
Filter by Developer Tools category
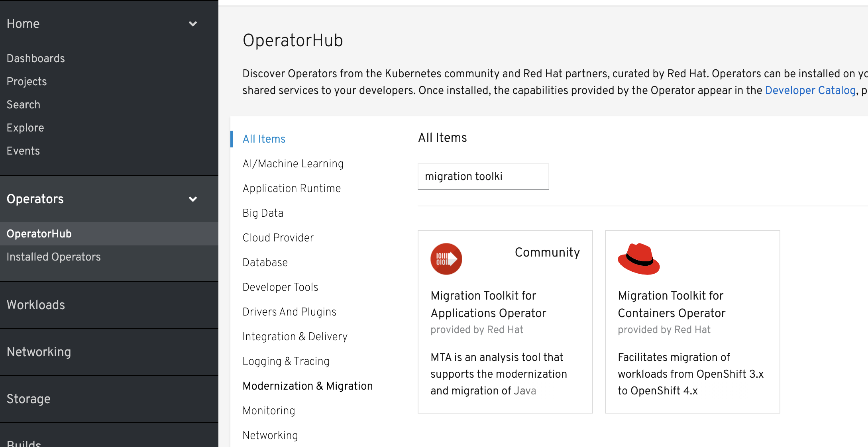click(280, 287)
